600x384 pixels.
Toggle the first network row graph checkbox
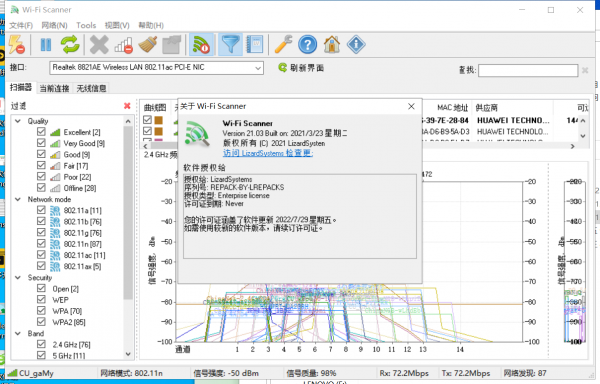(x=147, y=120)
